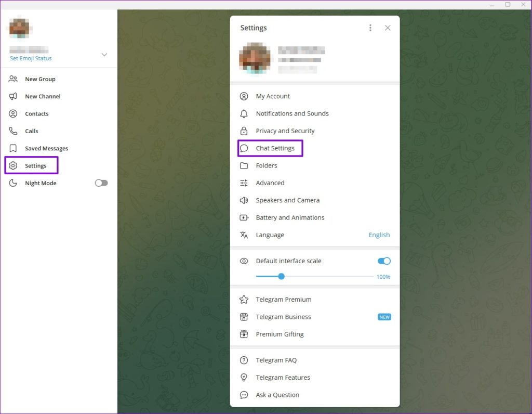532x414 pixels.
Task: Click the Premium Gifting gift icon
Action: 244,334
